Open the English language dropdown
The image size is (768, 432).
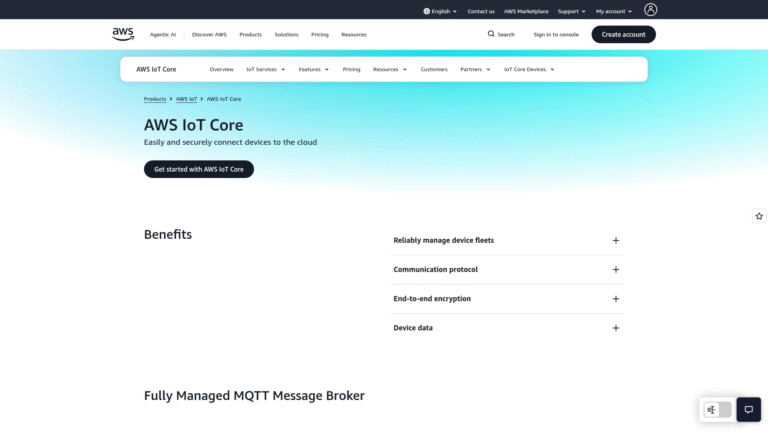pos(440,11)
